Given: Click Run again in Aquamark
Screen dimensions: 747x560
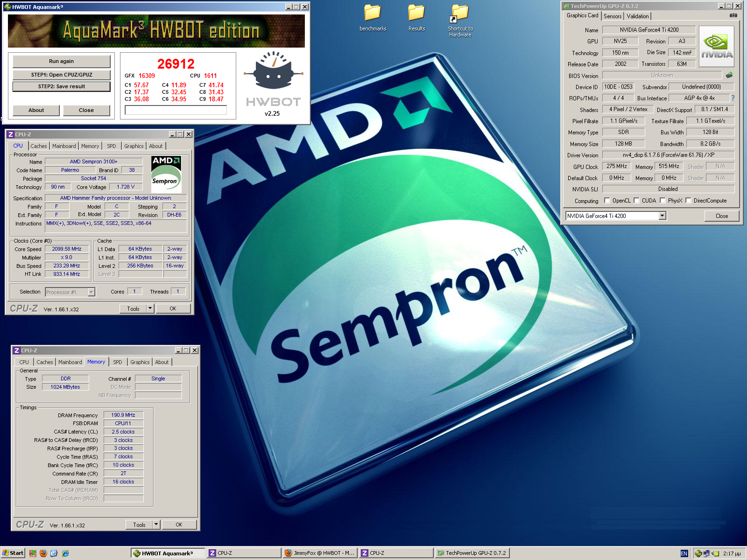Looking at the screenshot, I should point(61,61).
